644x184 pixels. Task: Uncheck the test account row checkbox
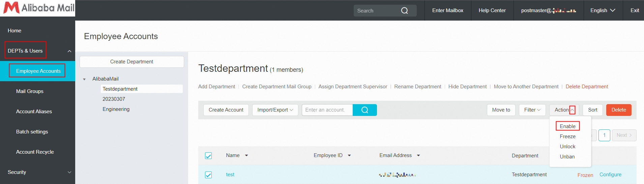coord(208,175)
